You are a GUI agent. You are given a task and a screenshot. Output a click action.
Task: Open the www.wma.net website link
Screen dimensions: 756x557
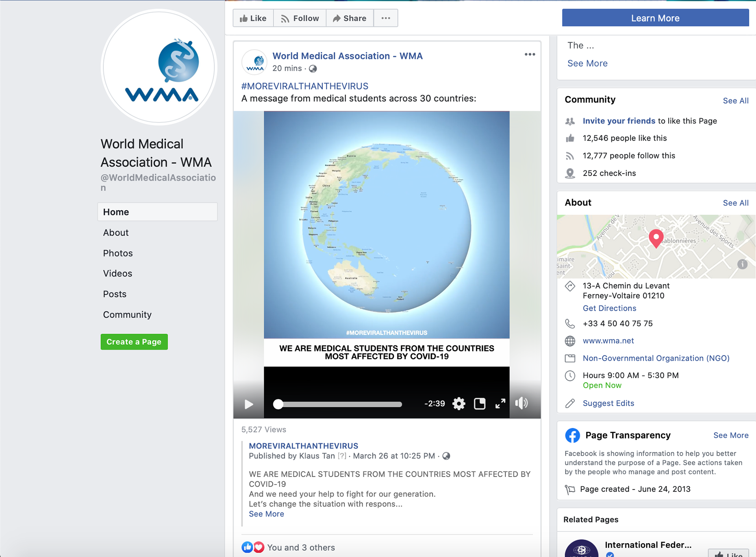(x=608, y=341)
